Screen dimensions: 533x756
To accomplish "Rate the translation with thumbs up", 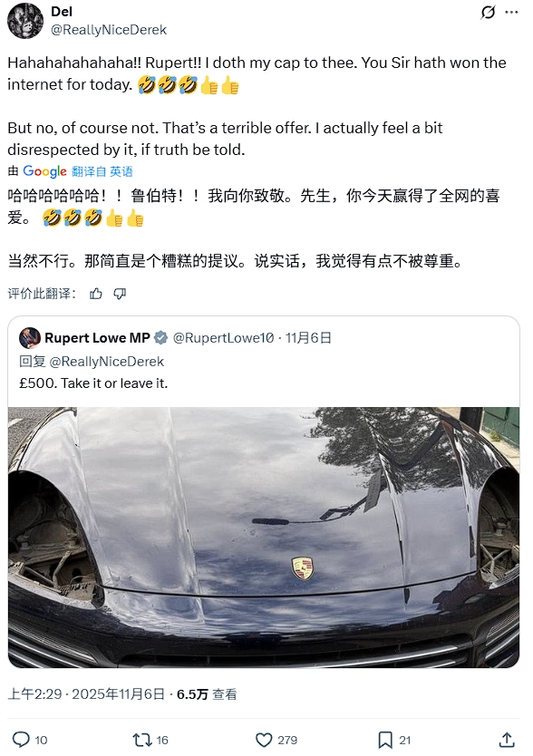I will click(x=96, y=294).
